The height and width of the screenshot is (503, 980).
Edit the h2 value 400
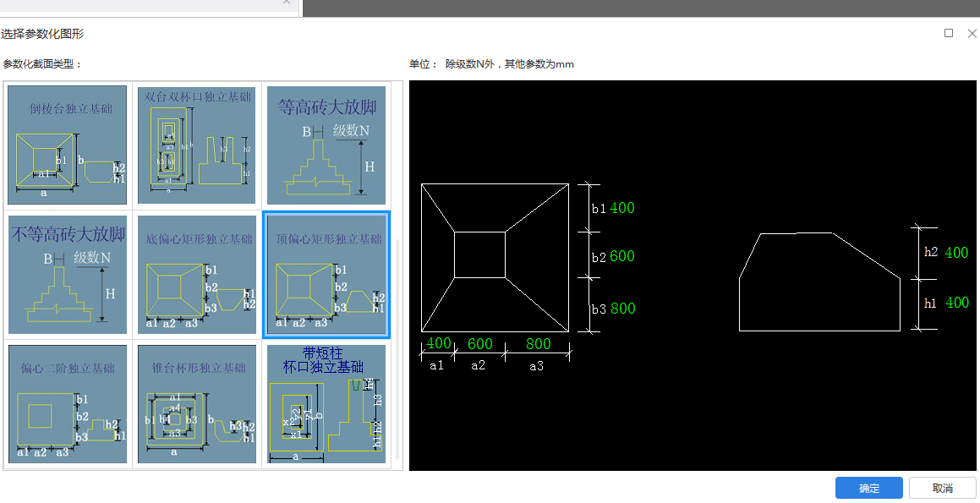click(x=956, y=253)
